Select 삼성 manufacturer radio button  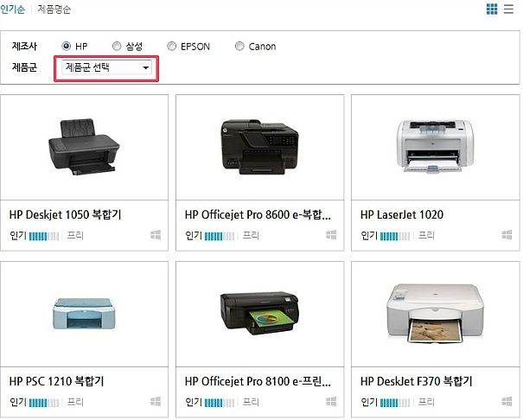[x=117, y=46]
